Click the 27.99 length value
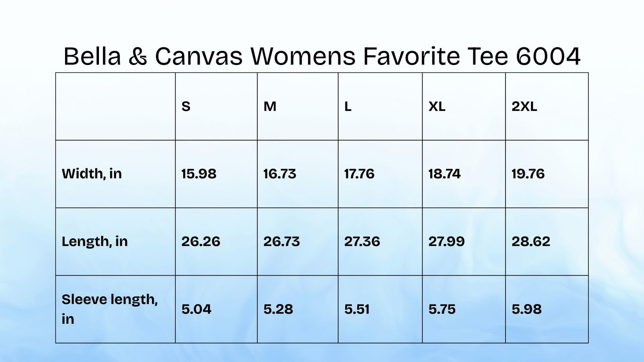This screenshot has width=644, height=362. (446, 241)
